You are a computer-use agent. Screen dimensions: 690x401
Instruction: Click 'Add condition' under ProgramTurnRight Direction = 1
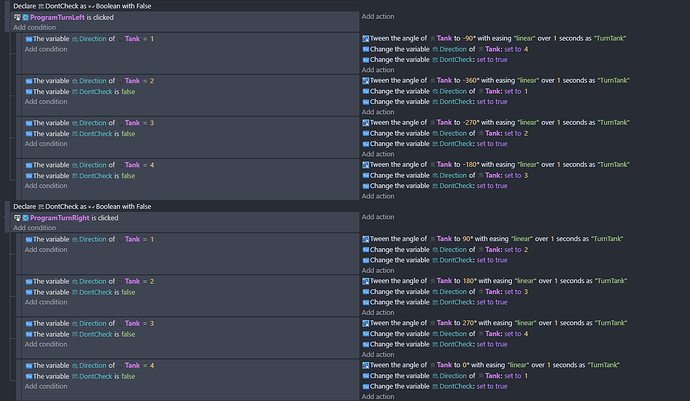(x=46, y=250)
